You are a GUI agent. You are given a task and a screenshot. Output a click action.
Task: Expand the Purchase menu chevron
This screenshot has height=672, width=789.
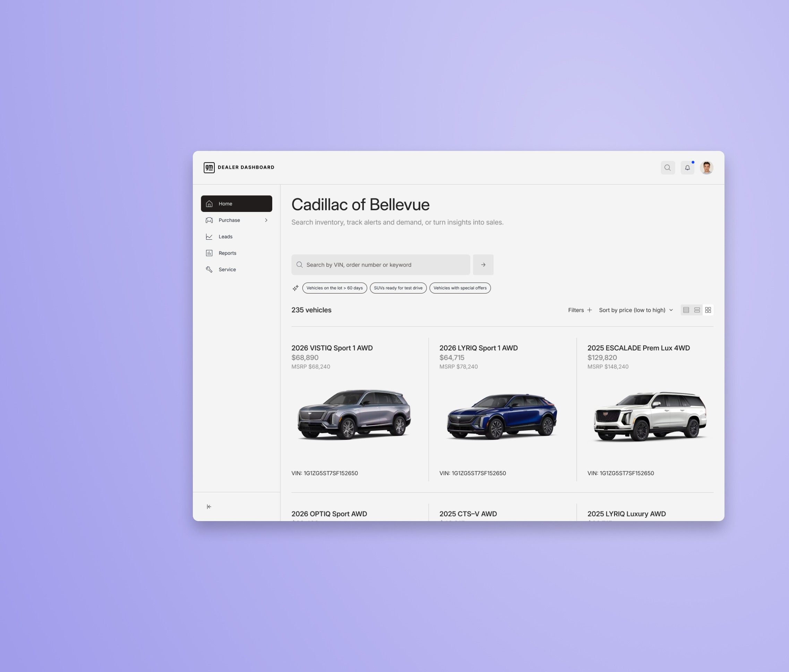[x=266, y=220]
